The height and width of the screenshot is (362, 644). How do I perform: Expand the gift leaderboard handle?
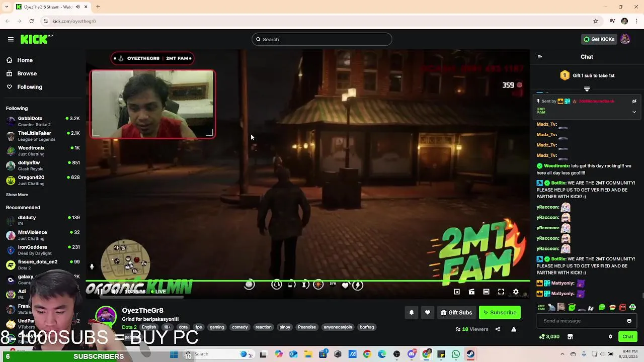(x=587, y=89)
